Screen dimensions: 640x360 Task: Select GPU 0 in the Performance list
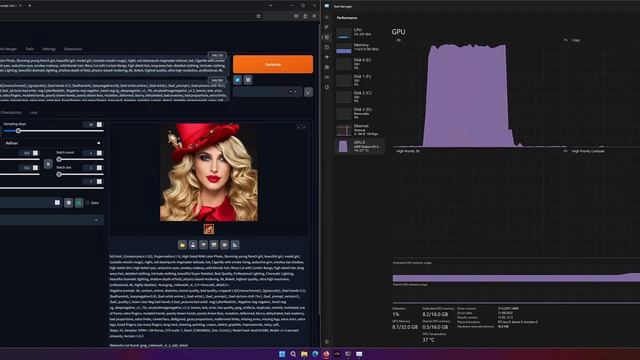[x=360, y=146]
